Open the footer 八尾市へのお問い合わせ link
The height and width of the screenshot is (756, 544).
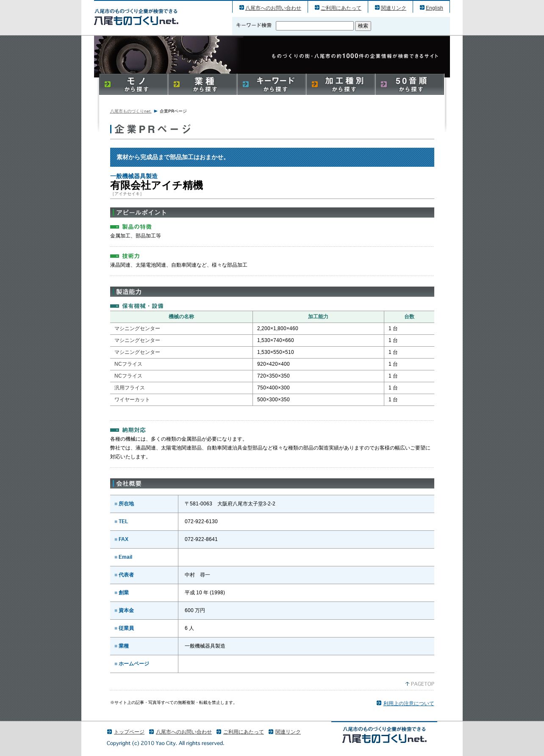184,732
